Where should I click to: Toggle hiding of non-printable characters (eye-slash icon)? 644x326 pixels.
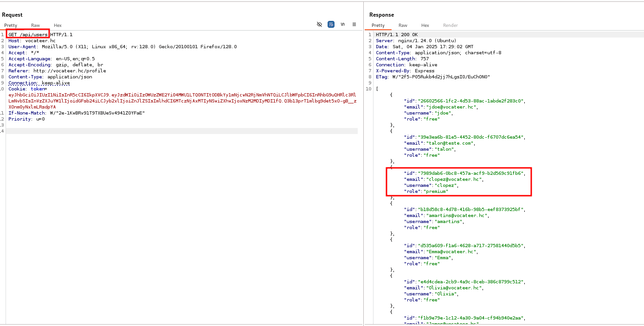[x=319, y=25]
